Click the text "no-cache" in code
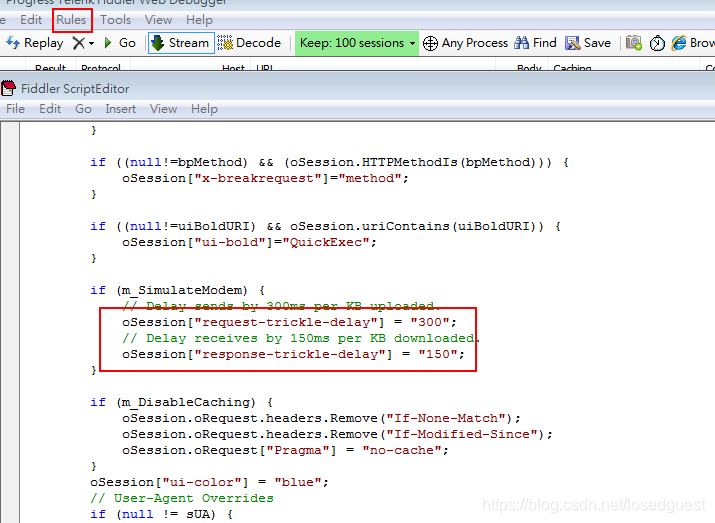Image resolution: width=715 pixels, height=523 pixels. click(x=402, y=451)
